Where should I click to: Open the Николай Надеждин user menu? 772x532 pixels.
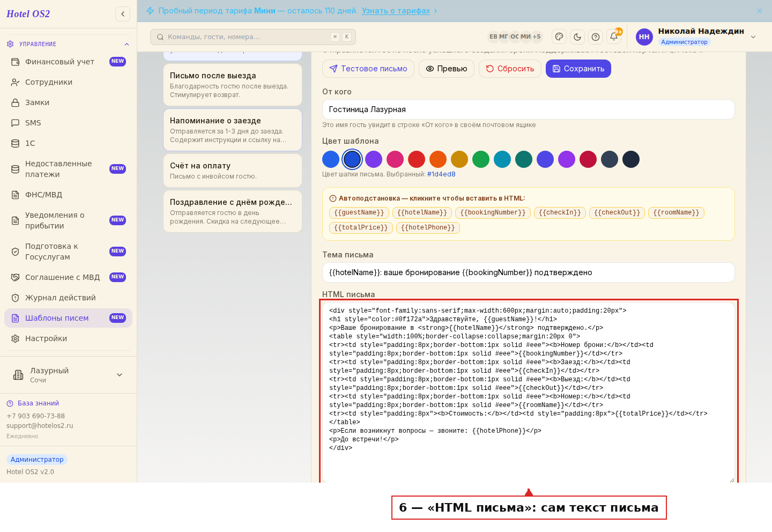tap(696, 36)
